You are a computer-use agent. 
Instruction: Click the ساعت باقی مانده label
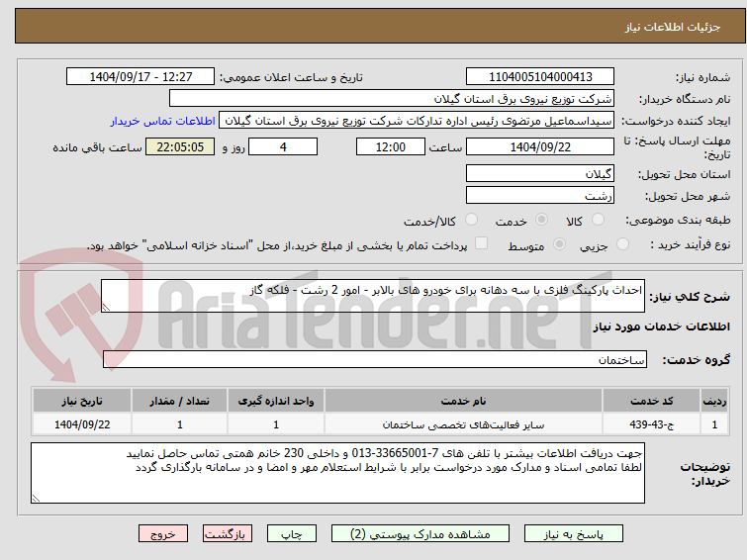click(x=97, y=147)
